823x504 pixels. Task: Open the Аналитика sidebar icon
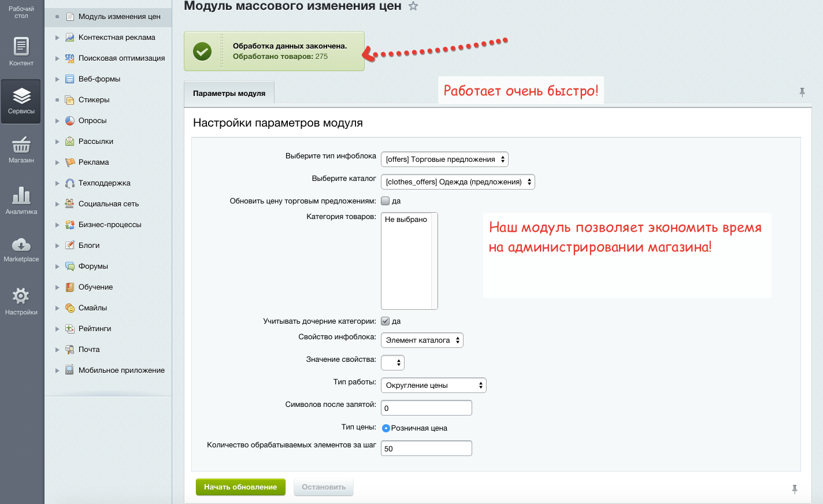coord(21,199)
